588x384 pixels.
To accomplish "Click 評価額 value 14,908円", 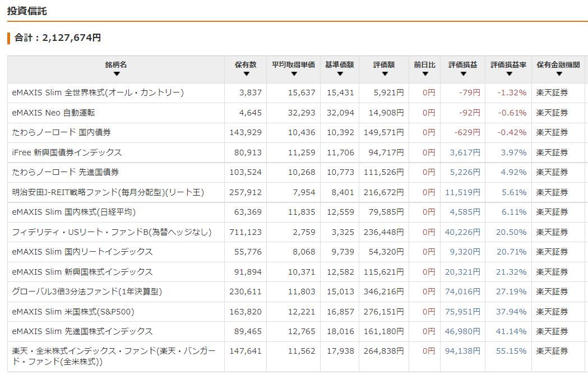I will coord(386,113).
